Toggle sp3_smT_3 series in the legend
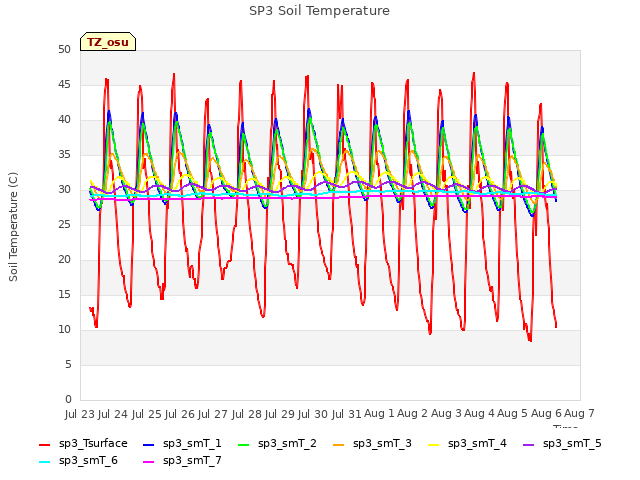This screenshot has width=640, height=480. click(x=372, y=443)
